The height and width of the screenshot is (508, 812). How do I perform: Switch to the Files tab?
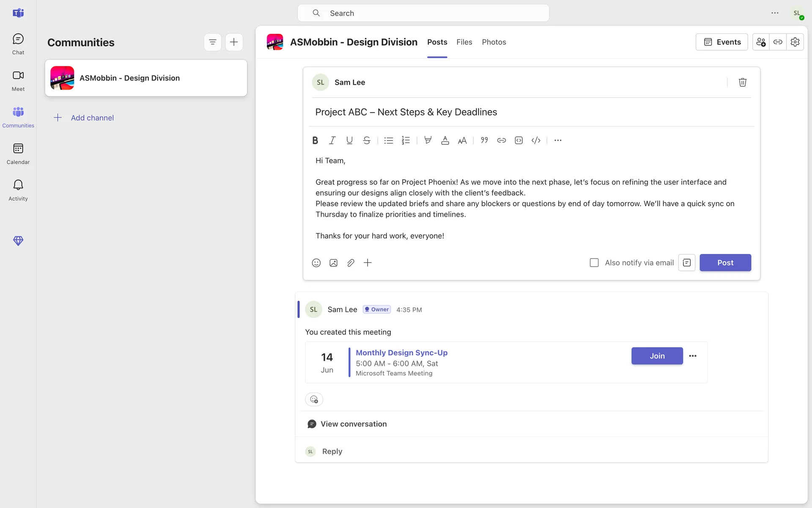point(464,42)
